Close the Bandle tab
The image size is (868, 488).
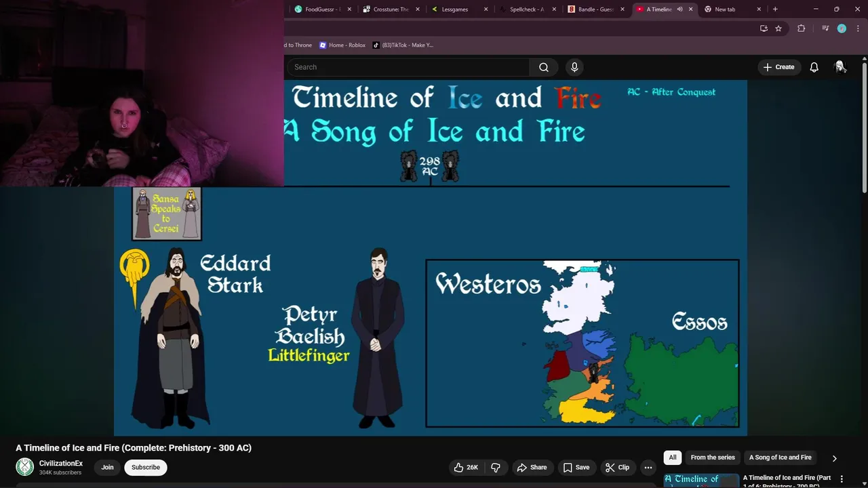coord(622,9)
